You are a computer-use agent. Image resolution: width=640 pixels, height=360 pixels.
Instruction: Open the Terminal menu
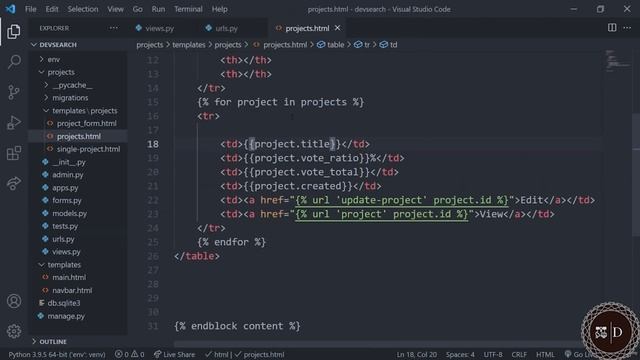coord(188,9)
